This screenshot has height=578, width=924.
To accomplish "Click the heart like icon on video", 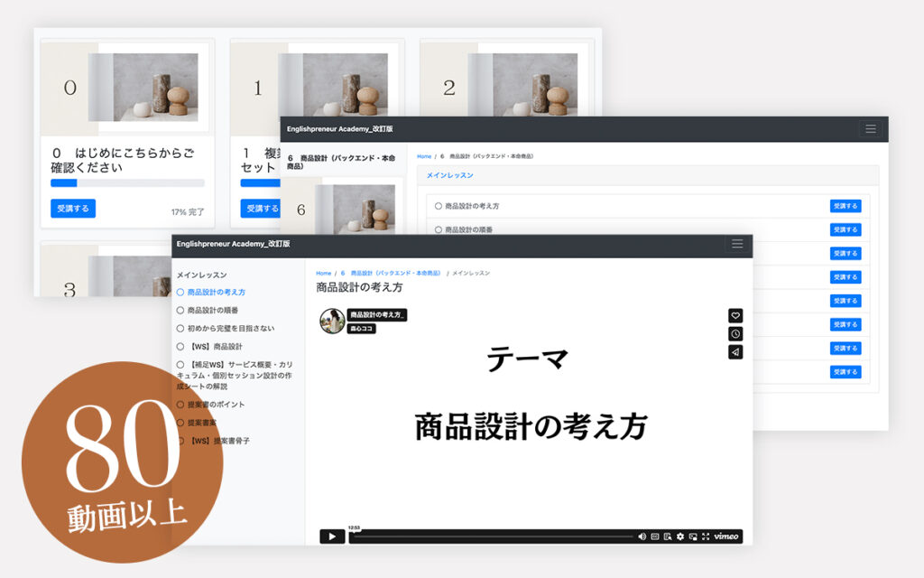I will point(735,315).
